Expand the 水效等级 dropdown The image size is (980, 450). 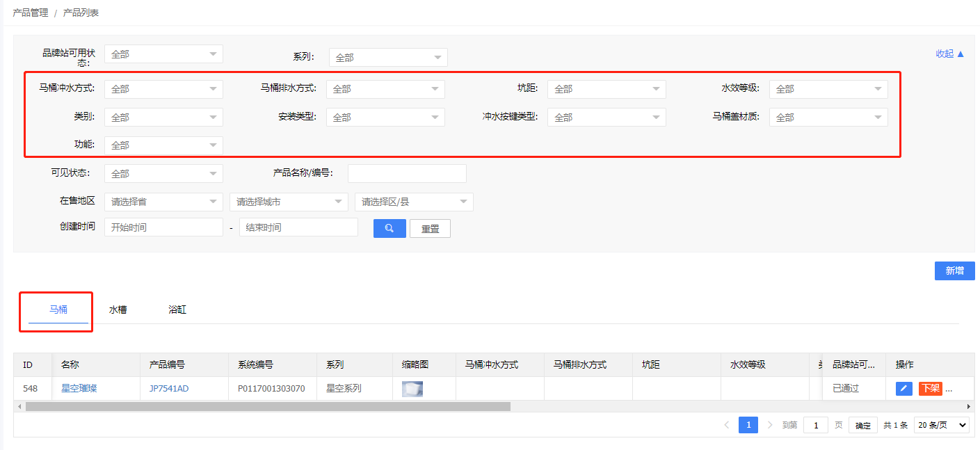point(828,89)
